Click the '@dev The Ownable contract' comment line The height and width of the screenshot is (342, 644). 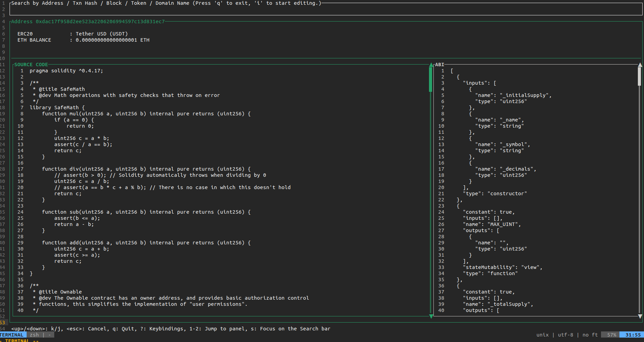coord(171,298)
